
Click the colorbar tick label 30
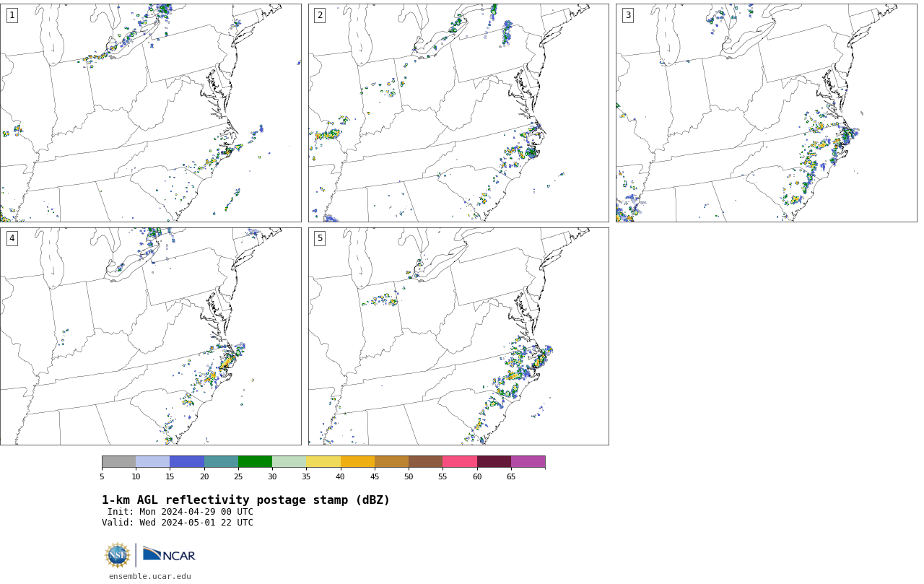click(x=272, y=476)
